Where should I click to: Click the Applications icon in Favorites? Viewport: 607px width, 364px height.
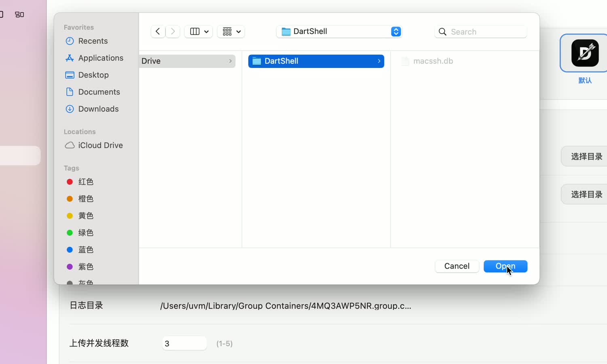point(70,58)
